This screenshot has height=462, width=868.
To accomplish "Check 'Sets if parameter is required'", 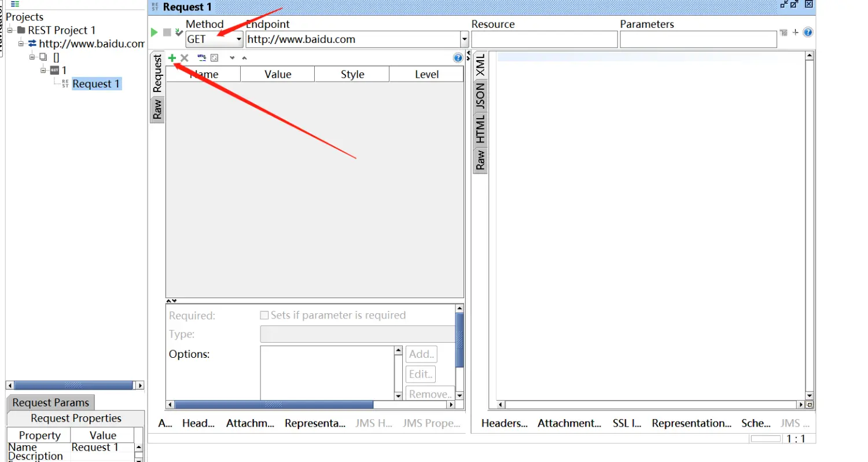I will [264, 315].
